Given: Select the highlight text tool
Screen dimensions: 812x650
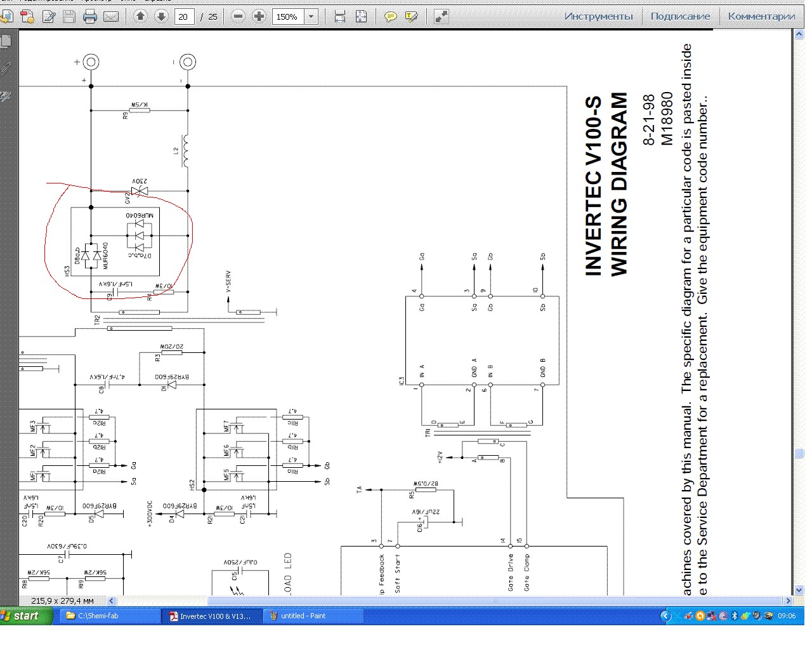Looking at the screenshot, I should coord(411,17).
